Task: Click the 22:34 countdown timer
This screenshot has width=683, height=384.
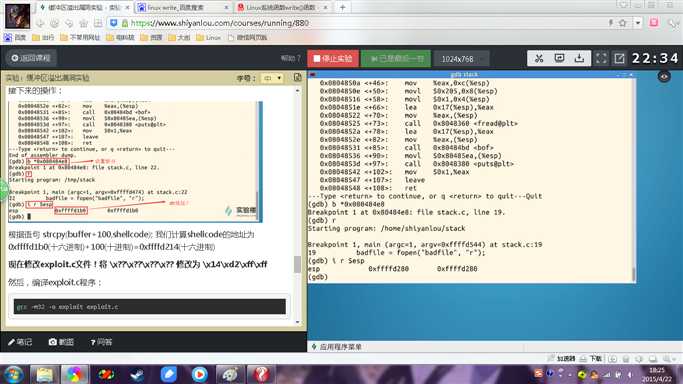Action: pyautogui.click(x=655, y=58)
